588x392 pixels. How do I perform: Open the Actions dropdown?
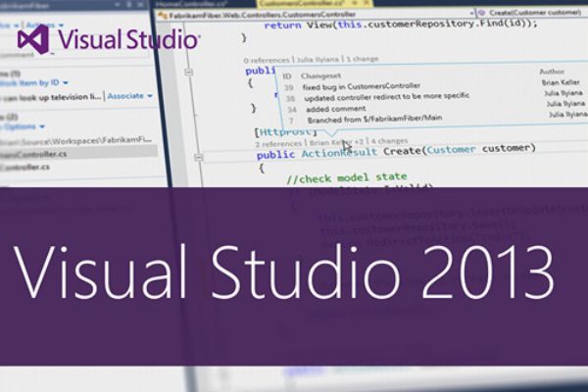pyautogui.click(x=44, y=25)
